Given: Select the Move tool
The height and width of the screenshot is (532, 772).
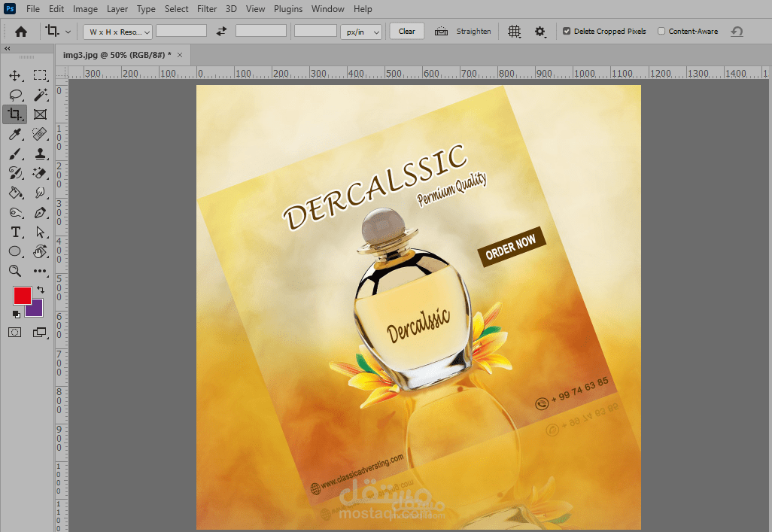Looking at the screenshot, I should tap(15, 75).
